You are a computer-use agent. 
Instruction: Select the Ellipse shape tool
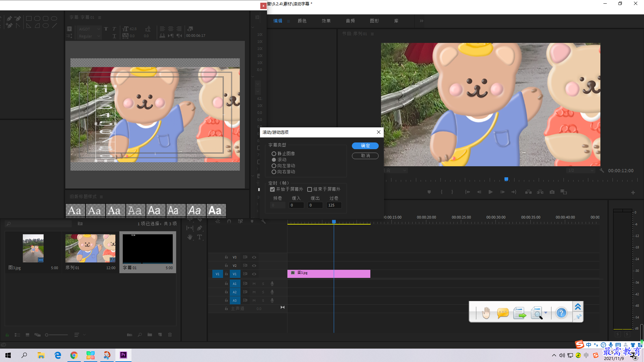pos(46,25)
